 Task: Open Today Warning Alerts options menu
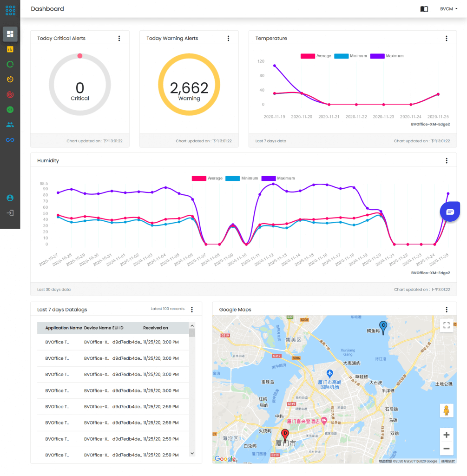tap(228, 38)
